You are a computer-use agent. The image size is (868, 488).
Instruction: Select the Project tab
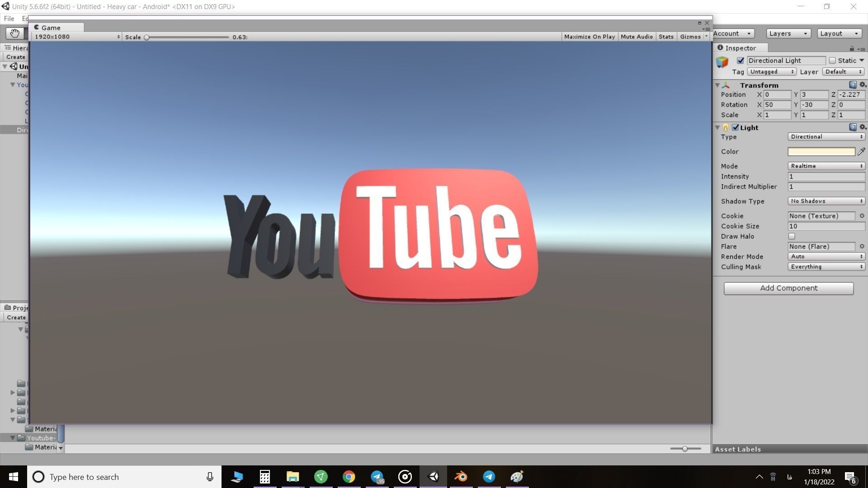pos(15,308)
